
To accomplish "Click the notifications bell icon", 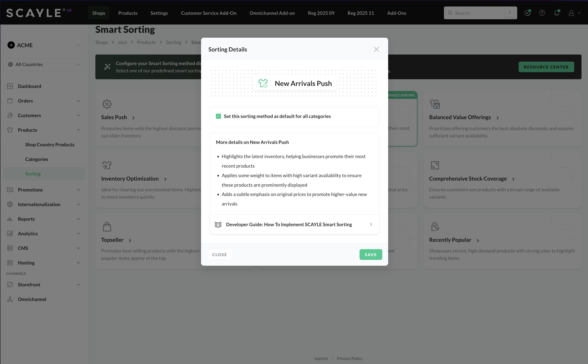I will 556,13.
